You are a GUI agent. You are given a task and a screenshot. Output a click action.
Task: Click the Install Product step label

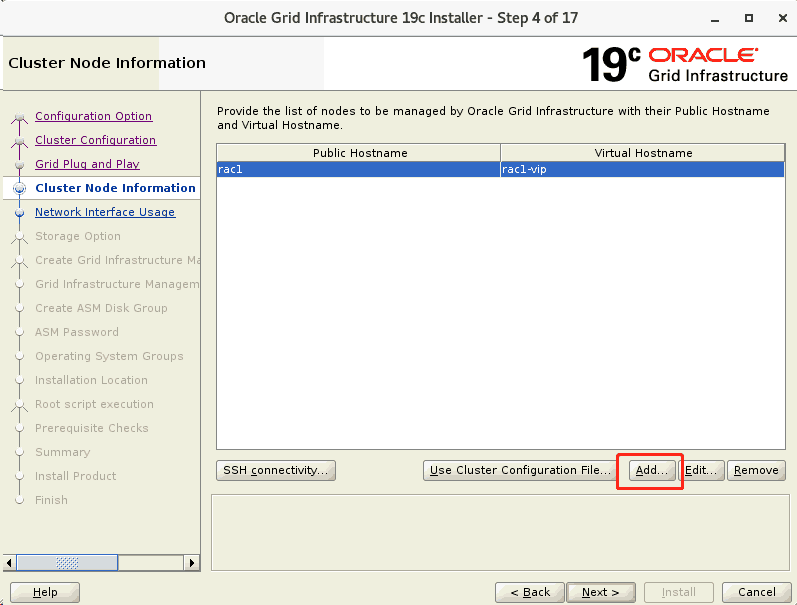(x=76, y=476)
